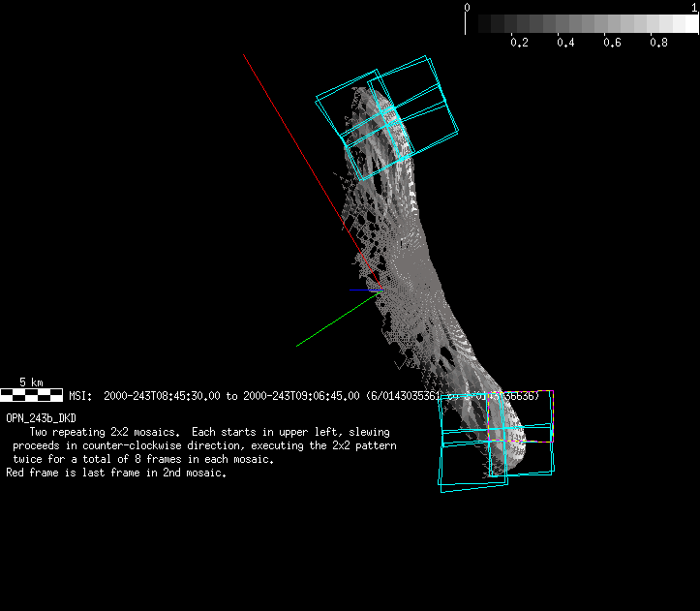Click the "5 km" scale label
The image size is (700, 611).
click(31, 382)
